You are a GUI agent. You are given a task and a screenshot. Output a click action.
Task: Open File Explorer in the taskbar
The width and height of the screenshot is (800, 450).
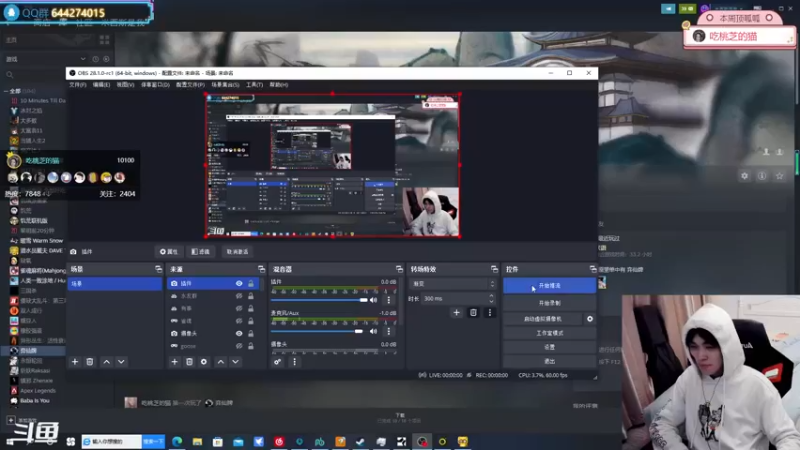(197, 441)
